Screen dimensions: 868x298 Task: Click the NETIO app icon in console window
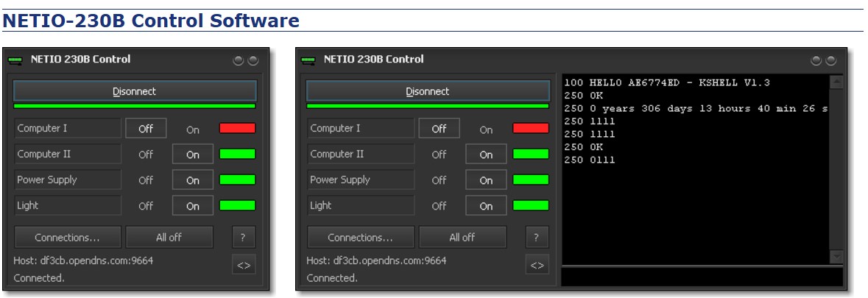308,60
